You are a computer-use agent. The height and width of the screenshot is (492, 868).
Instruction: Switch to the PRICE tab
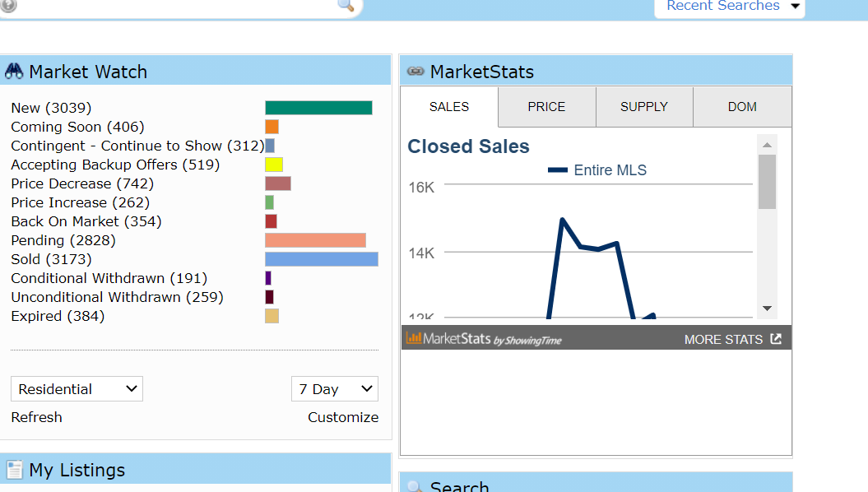[546, 106]
